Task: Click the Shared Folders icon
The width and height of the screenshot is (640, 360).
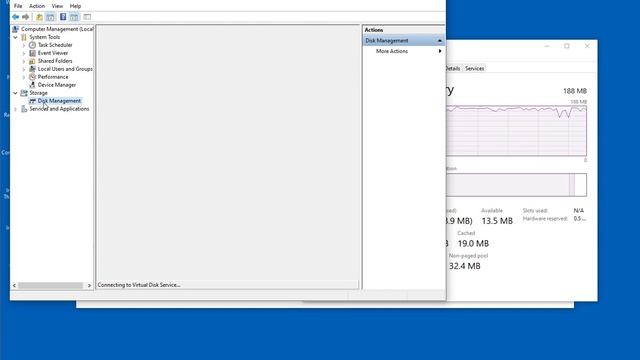Action: (x=32, y=61)
